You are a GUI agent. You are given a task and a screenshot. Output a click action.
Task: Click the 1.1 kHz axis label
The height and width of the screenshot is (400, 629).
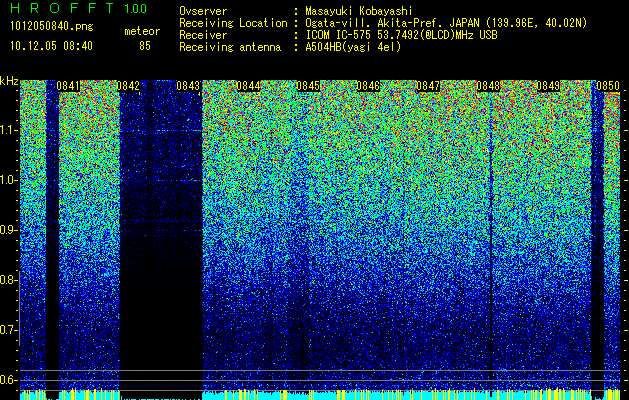click(8, 130)
